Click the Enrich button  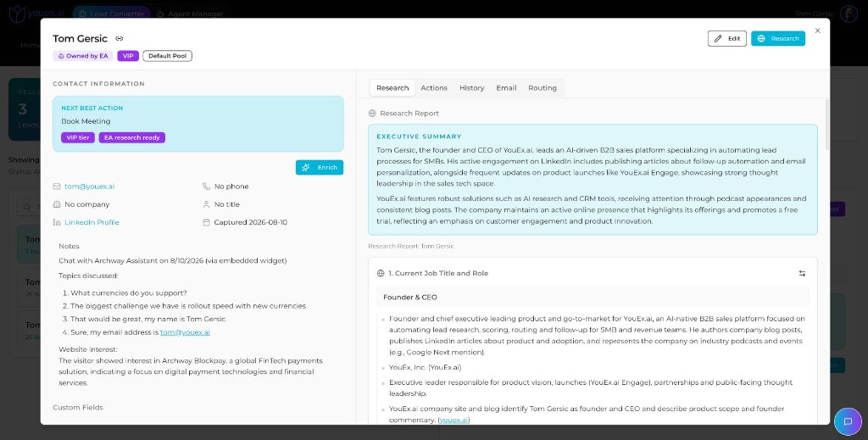[x=320, y=168]
